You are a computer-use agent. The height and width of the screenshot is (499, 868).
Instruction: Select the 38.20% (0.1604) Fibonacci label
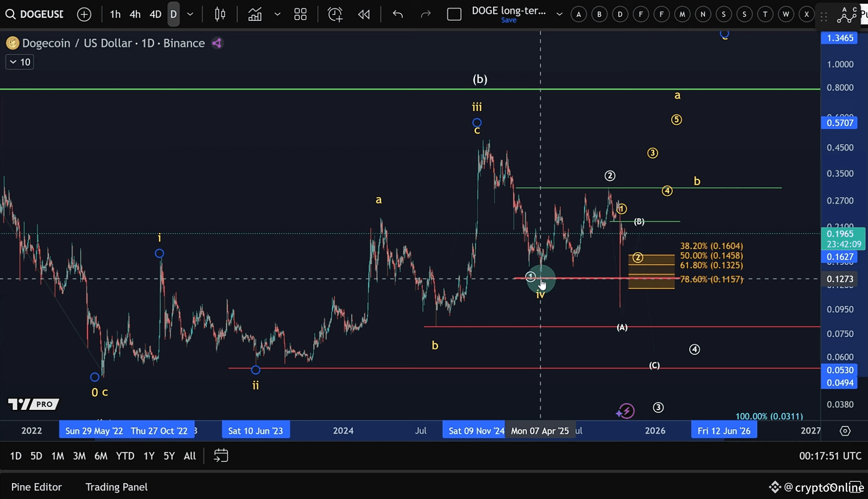coord(711,246)
